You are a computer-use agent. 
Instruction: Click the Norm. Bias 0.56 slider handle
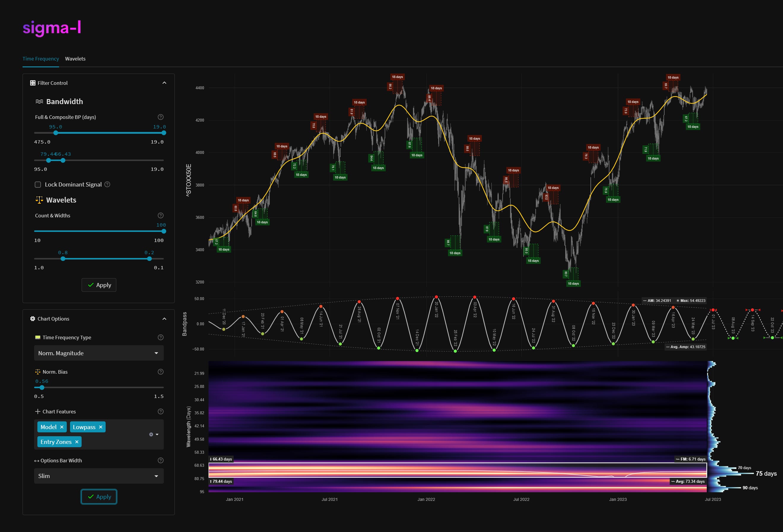point(42,387)
